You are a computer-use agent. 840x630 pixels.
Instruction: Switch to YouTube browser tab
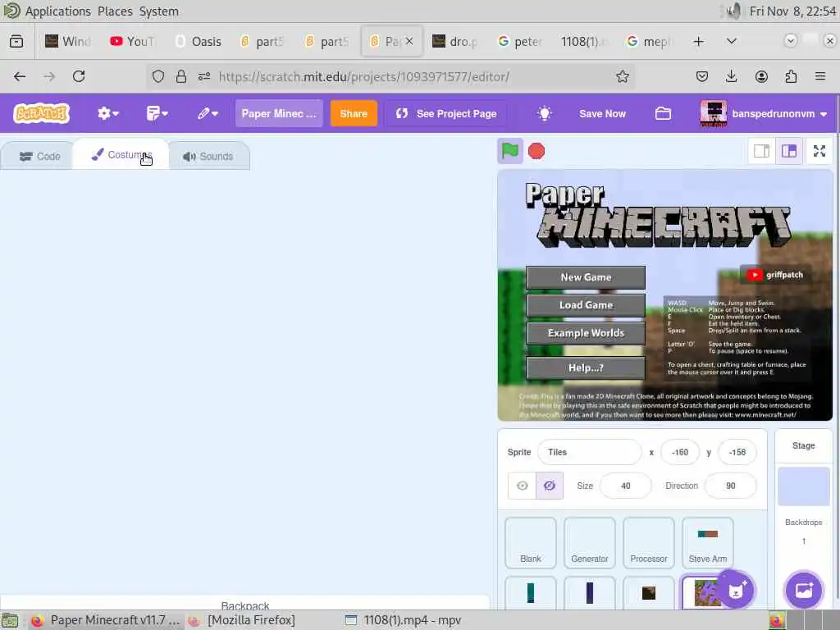pos(132,41)
